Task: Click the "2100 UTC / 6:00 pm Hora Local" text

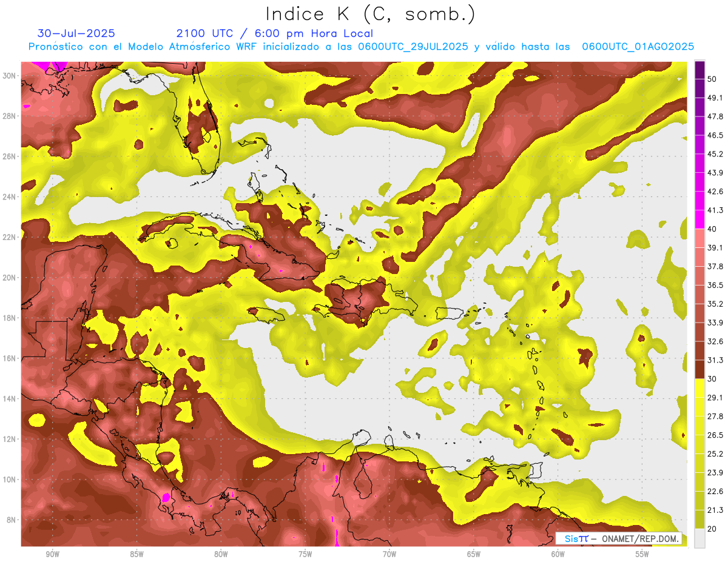Action: (x=275, y=33)
